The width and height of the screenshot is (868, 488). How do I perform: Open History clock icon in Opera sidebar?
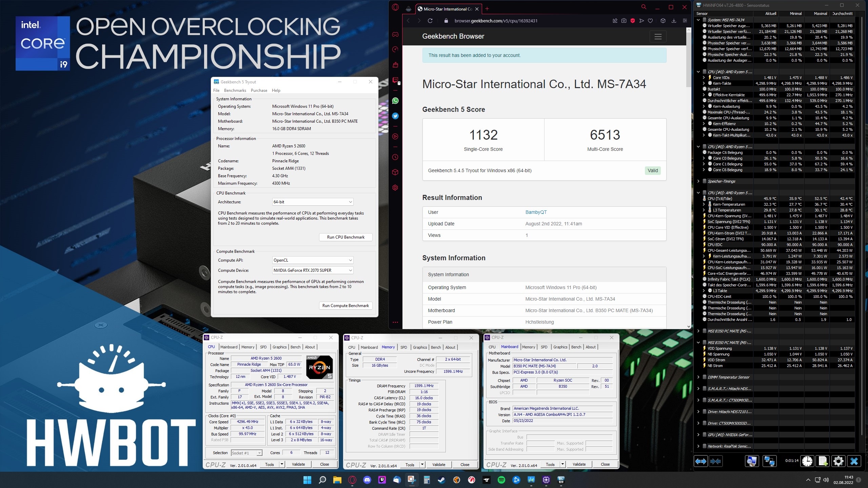click(x=395, y=157)
